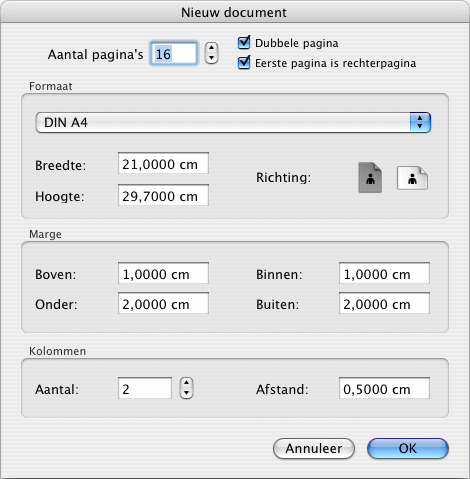Decrease column count with stepper down arrow
Viewport: 470px width, 479px height.
click(186, 393)
